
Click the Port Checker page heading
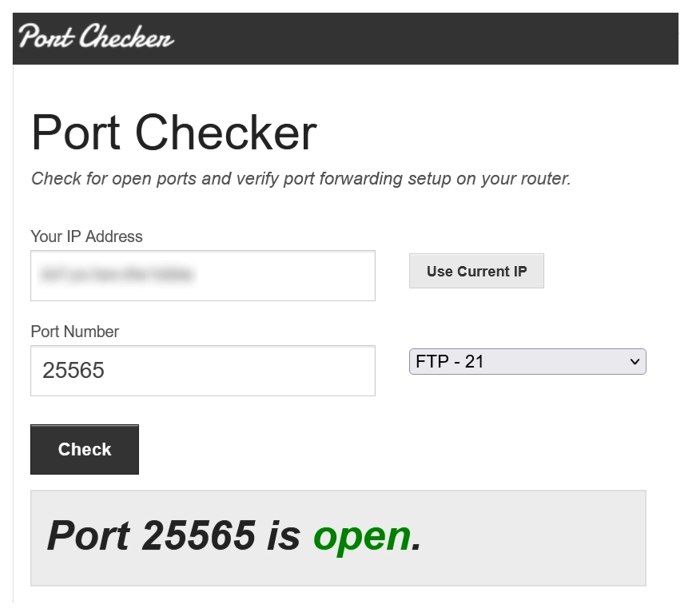[173, 132]
